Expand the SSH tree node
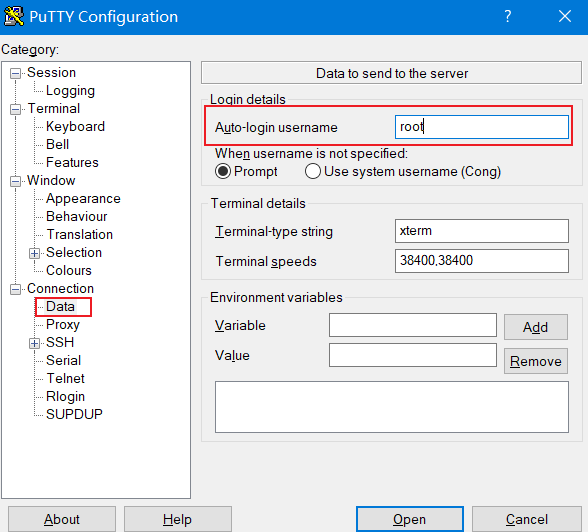 [x=34, y=343]
